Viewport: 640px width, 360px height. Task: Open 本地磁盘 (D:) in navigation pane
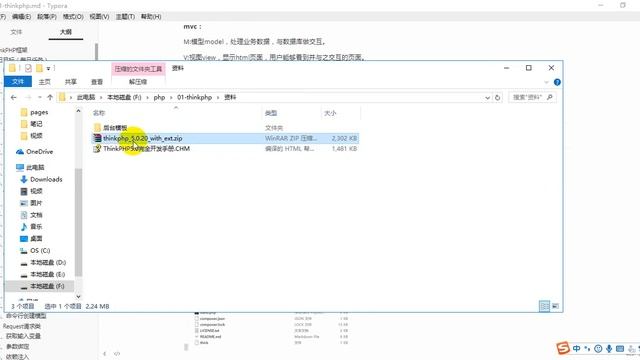point(48,262)
